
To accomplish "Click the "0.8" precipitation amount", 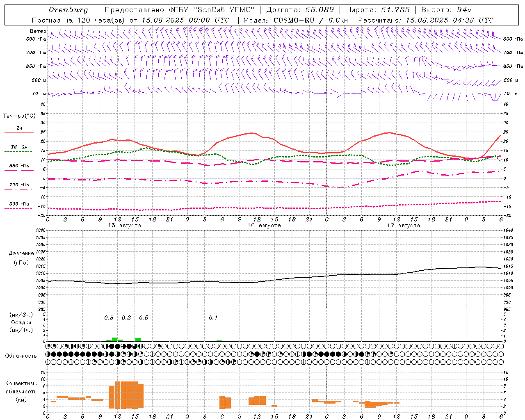I will click(109, 318).
